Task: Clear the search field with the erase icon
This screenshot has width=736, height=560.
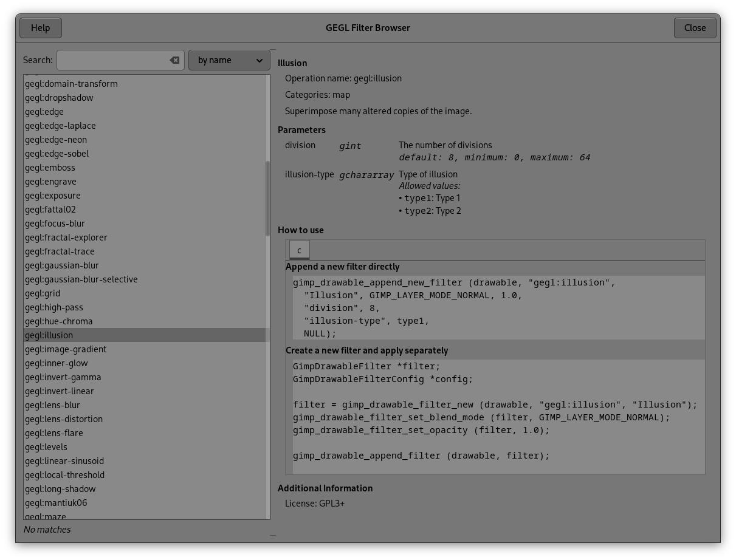Action: point(174,60)
